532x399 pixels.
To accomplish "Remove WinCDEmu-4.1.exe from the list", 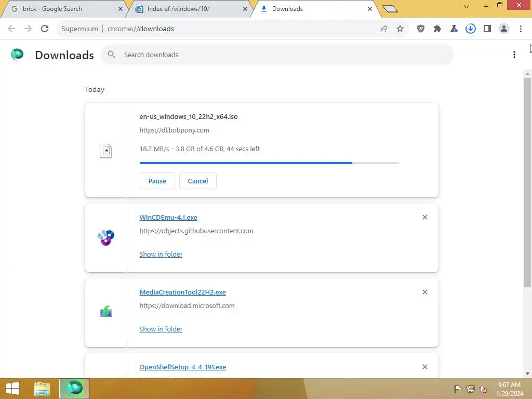I will 425,217.
